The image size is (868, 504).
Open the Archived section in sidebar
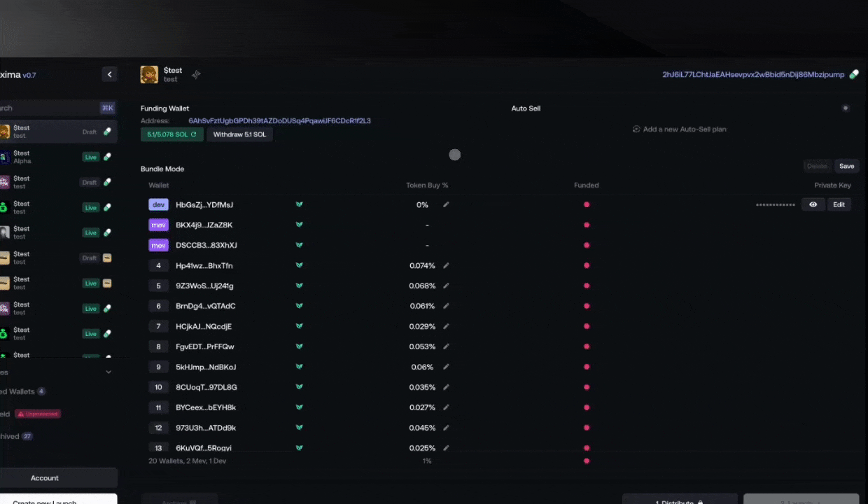tap(14, 436)
